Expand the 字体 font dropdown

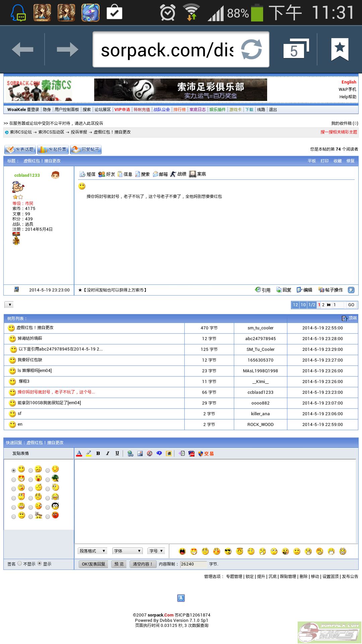pos(127,551)
